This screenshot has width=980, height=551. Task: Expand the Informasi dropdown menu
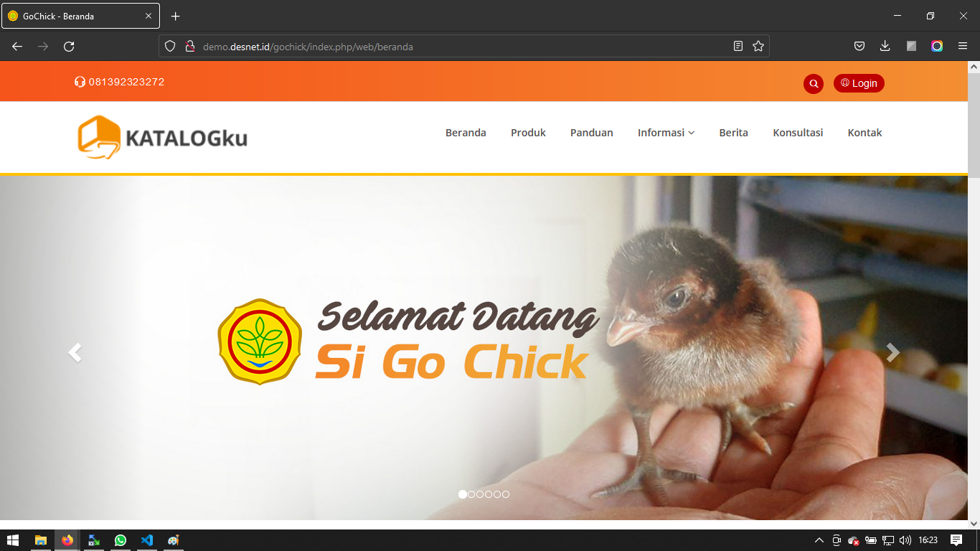(666, 133)
